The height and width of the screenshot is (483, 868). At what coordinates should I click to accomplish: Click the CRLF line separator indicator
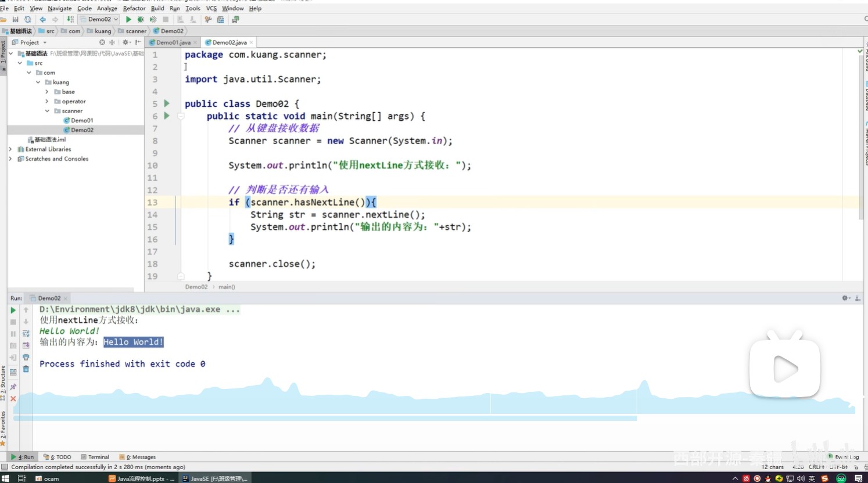coord(816,467)
